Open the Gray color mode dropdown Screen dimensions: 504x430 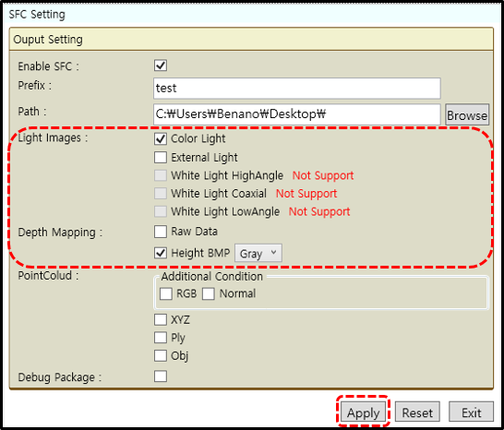tap(258, 253)
